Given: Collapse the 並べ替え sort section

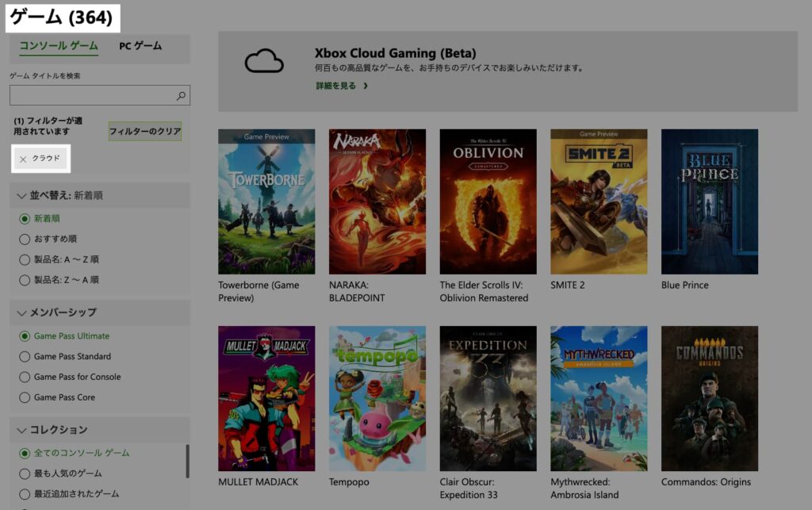Looking at the screenshot, I should 100,196.
